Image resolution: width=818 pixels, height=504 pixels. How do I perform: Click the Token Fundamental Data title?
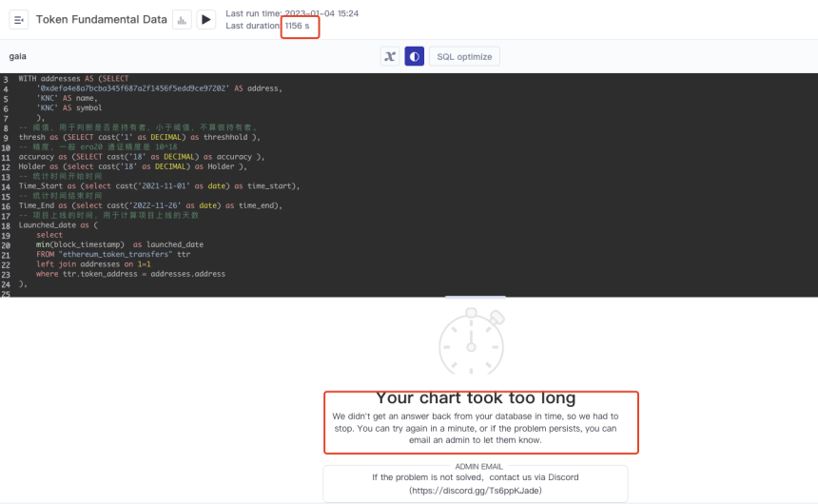[x=101, y=20]
